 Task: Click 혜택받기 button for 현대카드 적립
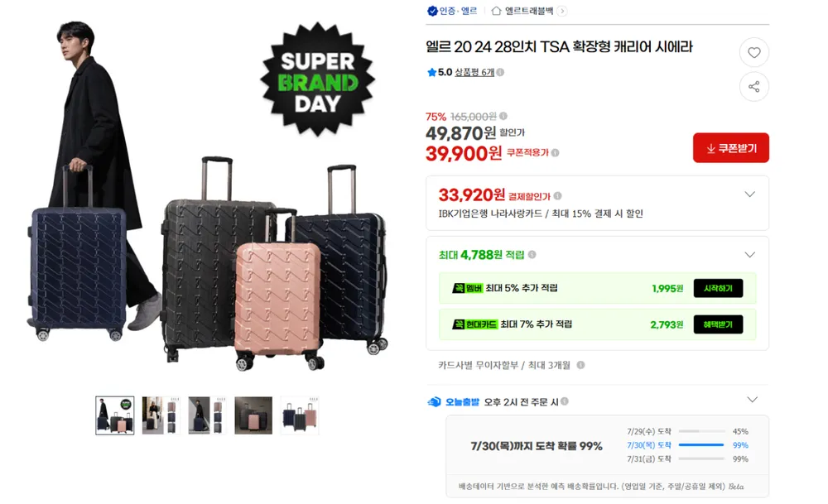tap(718, 324)
